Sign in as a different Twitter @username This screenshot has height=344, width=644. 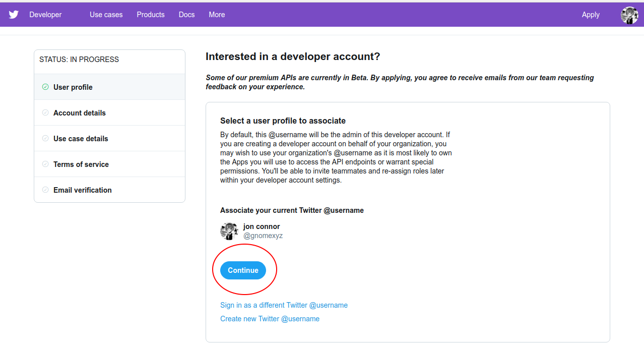click(284, 305)
